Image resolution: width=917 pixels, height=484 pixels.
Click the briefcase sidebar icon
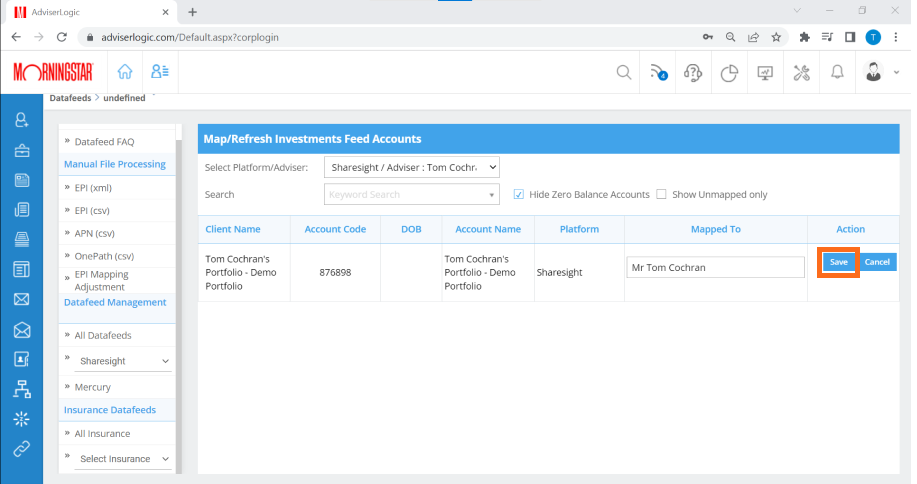point(22,151)
